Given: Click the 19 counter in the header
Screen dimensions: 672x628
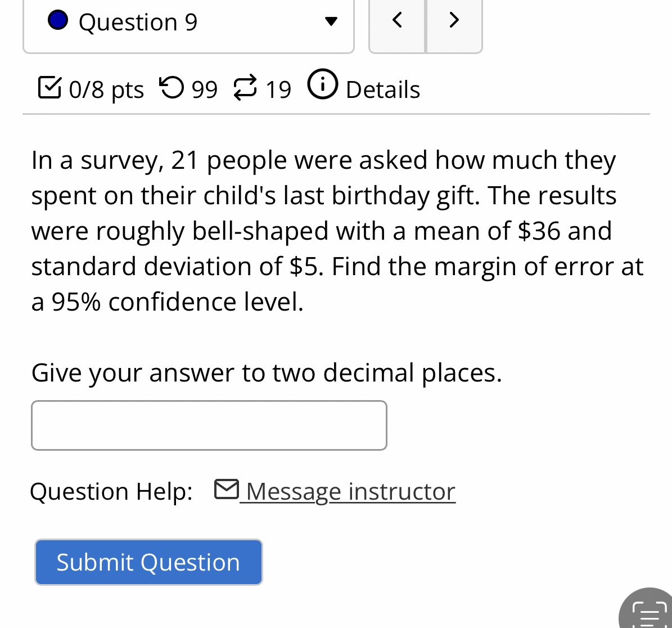Looking at the screenshot, I should 278,89.
